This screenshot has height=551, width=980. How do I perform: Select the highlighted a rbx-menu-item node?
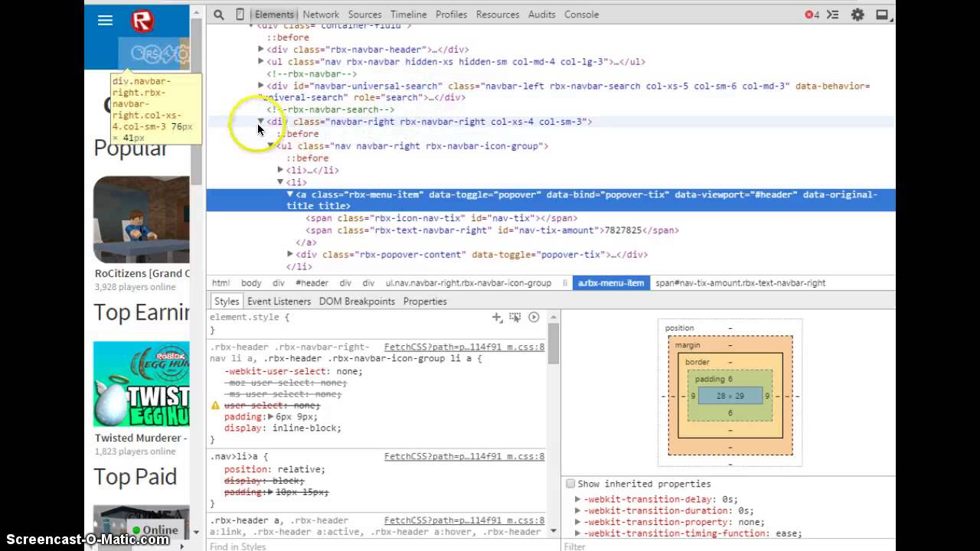[550, 200]
